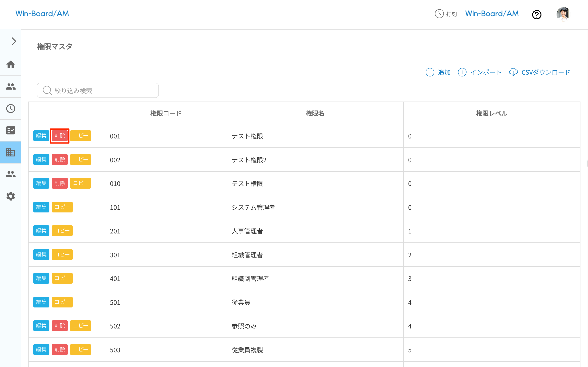The image size is (588, 367).
Task: Click the 権限レベル column header
Action: (492, 113)
